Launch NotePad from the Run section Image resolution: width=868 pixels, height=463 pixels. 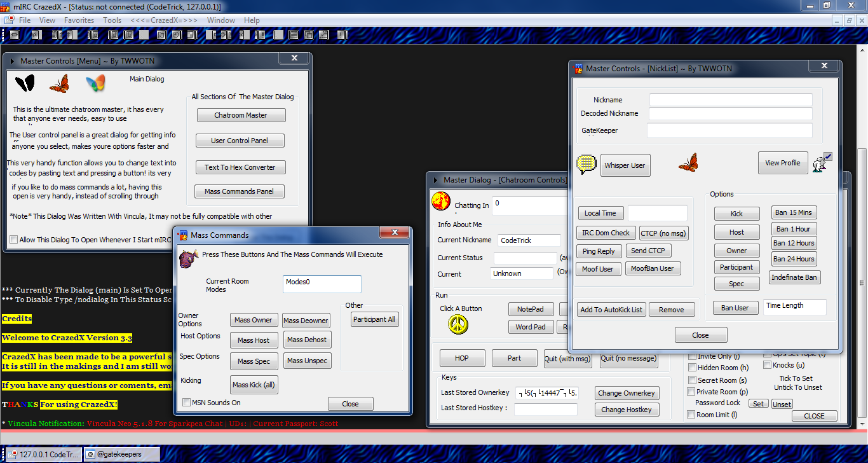(x=531, y=309)
